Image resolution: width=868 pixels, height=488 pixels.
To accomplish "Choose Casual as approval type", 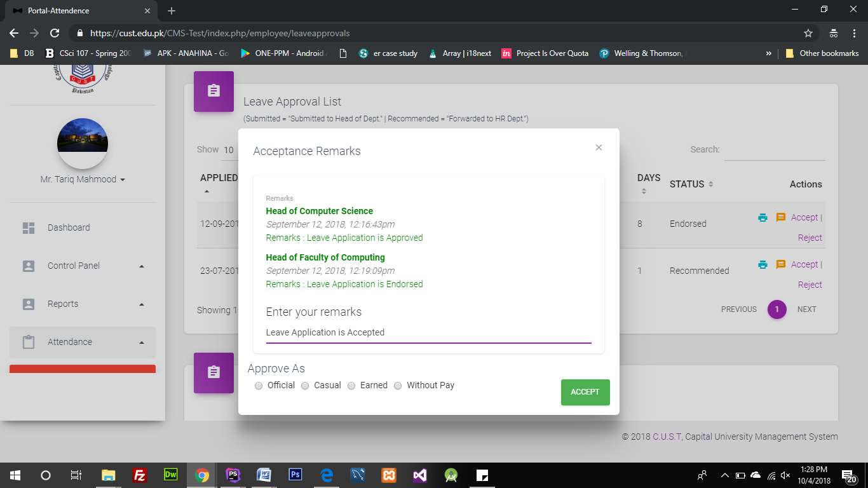I will click(305, 386).
